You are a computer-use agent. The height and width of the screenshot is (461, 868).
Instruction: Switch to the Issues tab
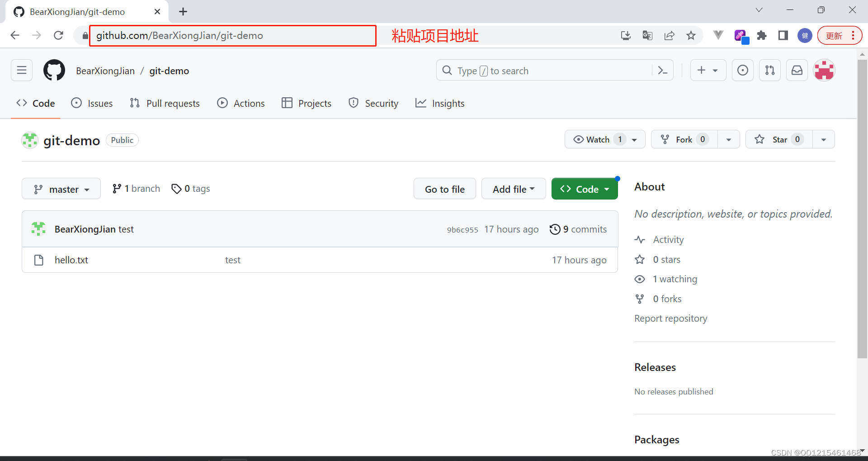[92, 104]
